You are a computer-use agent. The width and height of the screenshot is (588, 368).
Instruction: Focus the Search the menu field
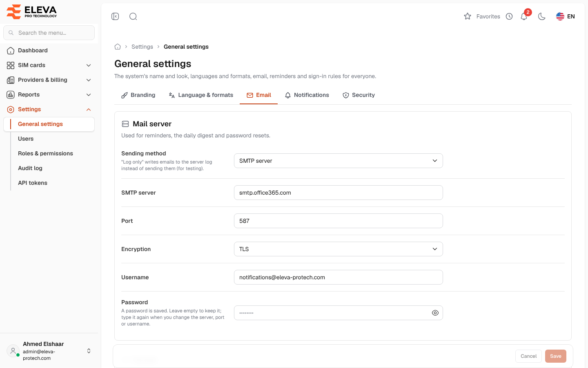(49, 33)
